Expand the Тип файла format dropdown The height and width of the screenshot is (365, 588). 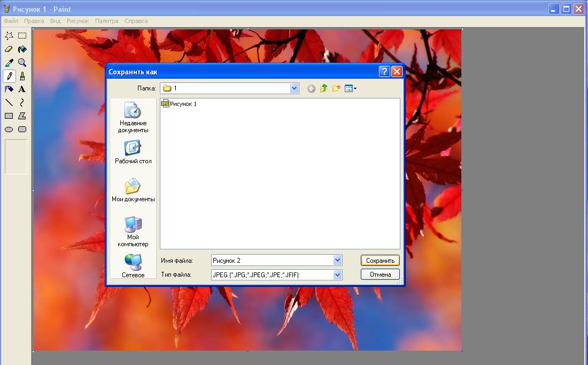click(337, 275)
